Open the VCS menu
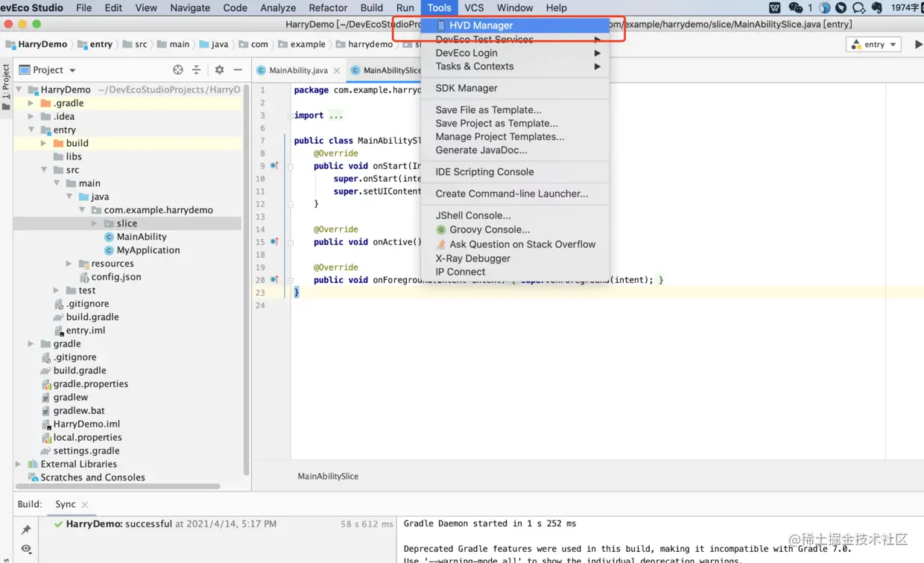The image size is (924, 563). point(474,7)
